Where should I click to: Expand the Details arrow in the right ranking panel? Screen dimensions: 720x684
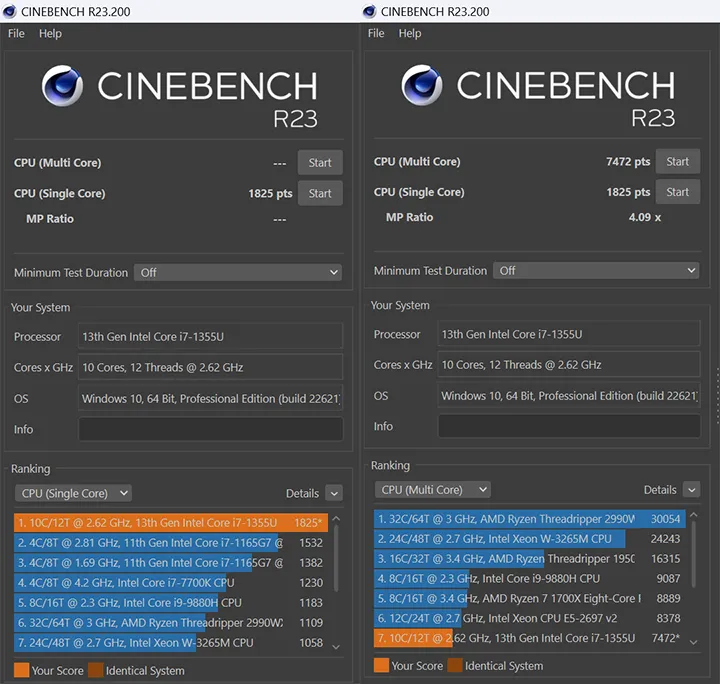[x=691, y=490]
